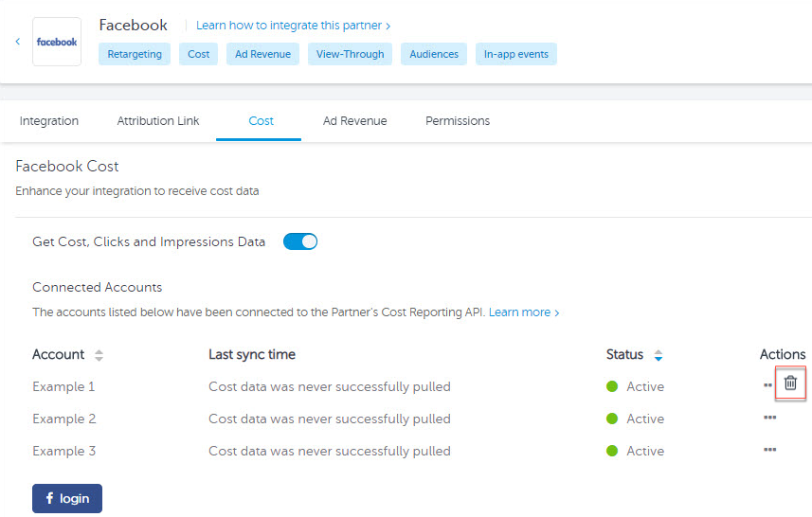
Task: Click Active status text for Example 3
Action: click(645, 451)
